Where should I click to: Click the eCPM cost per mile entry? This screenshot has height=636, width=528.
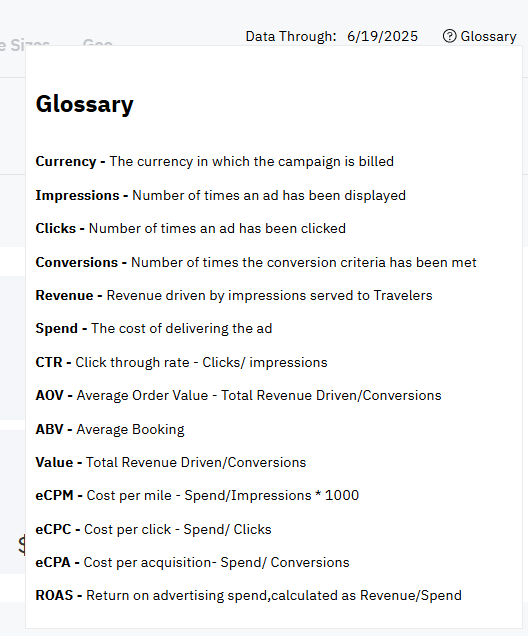(197, 495)
